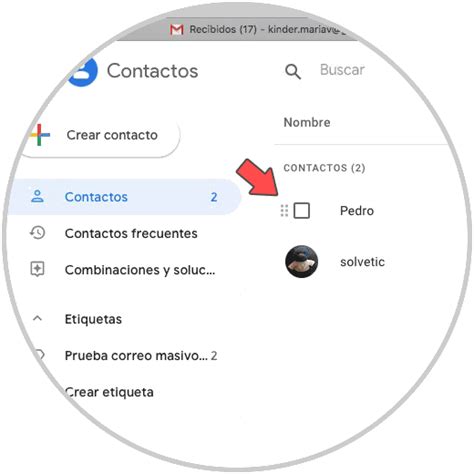
Task: Click the Crear etiqueta link
Action: pos(109,392)
